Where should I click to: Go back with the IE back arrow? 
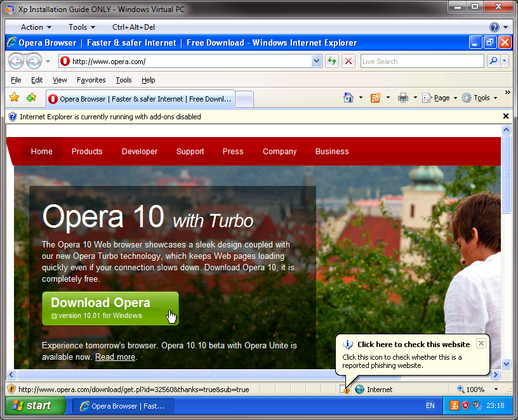tap(17, 61)
